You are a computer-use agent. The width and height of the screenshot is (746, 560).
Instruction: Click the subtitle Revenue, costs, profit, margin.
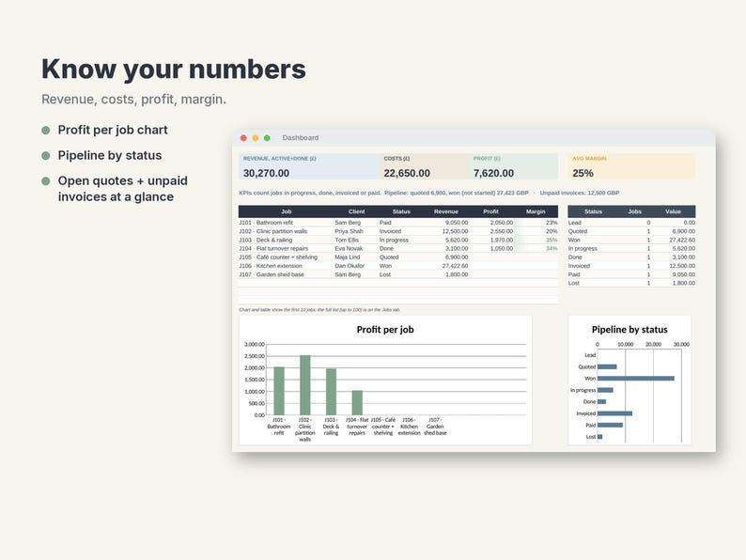tap(133, 99)
